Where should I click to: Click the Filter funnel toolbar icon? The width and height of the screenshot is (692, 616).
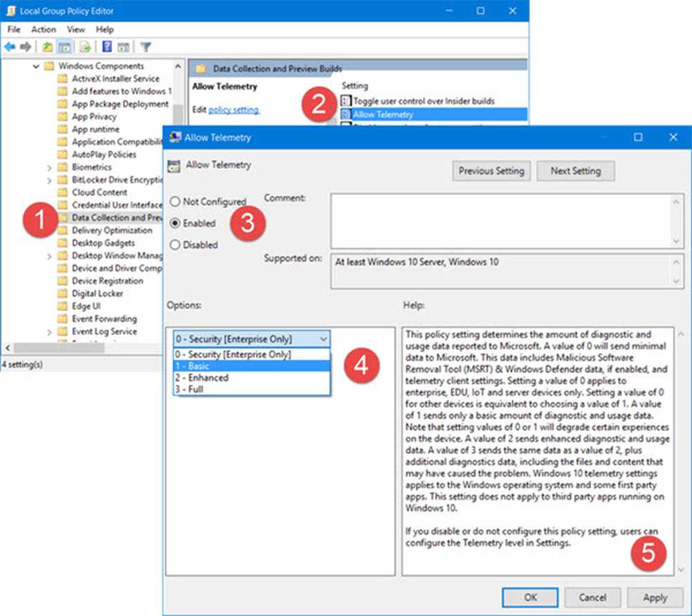coord(145,47)
